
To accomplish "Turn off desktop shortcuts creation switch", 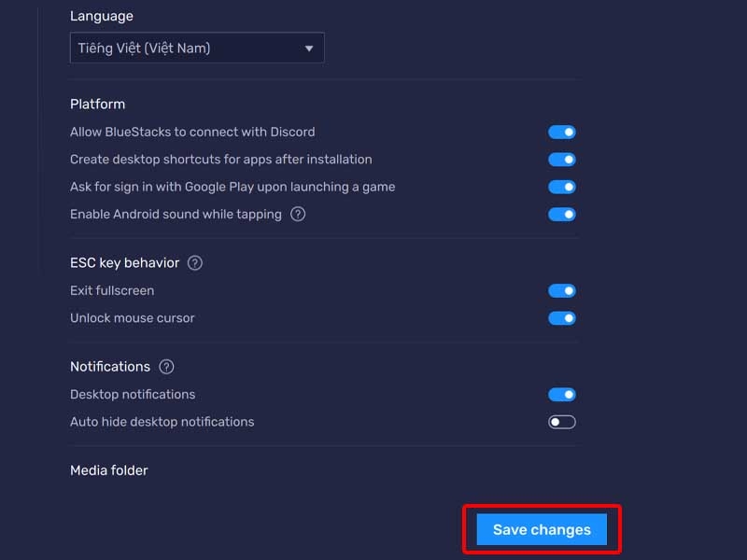I will (562, 160).
